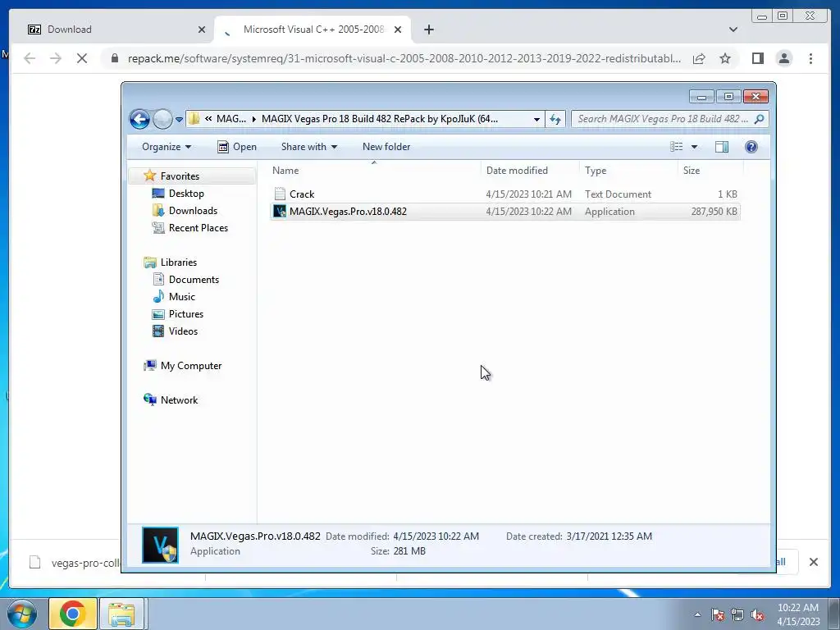The height and width of the screenshot is (630, 840).
Task: Open the view options dropdown arrow
Action: pyautogui.click(x=694, y=147)
